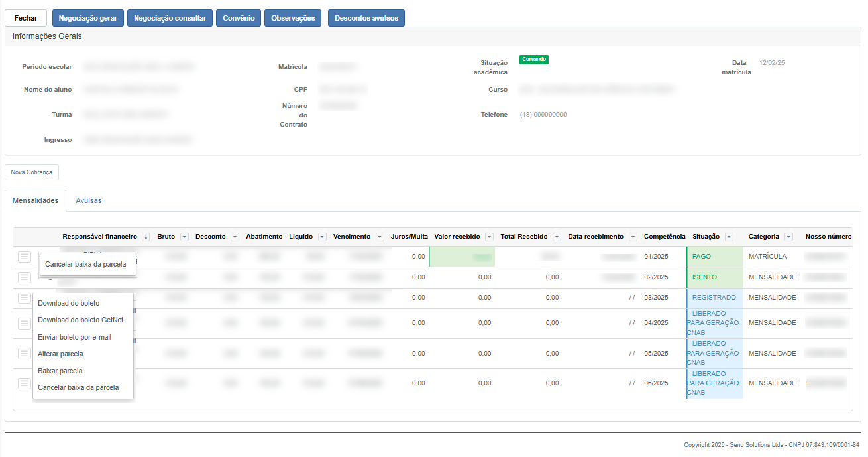Click the Nosso número column header

(828, 237)
